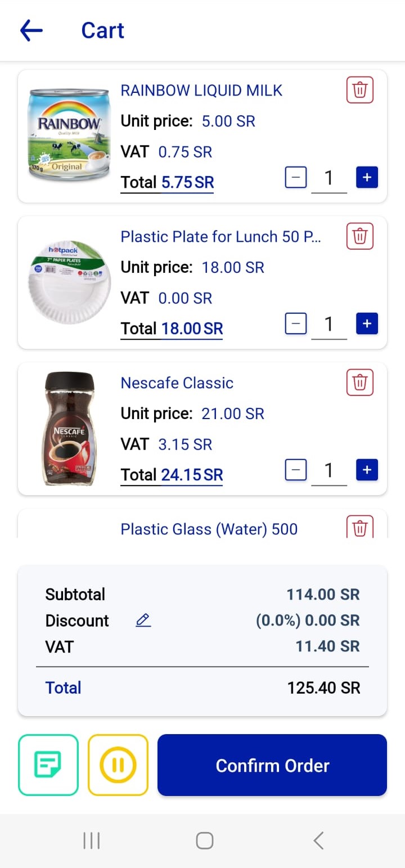Delete Nescafe Classic using trash icon
The image size is (405, 868).
(360, 383)
